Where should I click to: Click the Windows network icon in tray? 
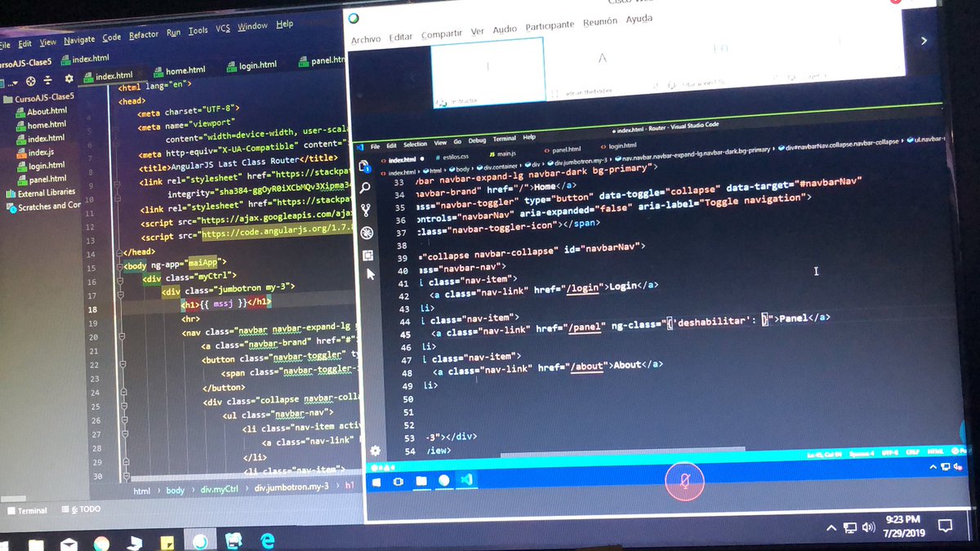850,527
